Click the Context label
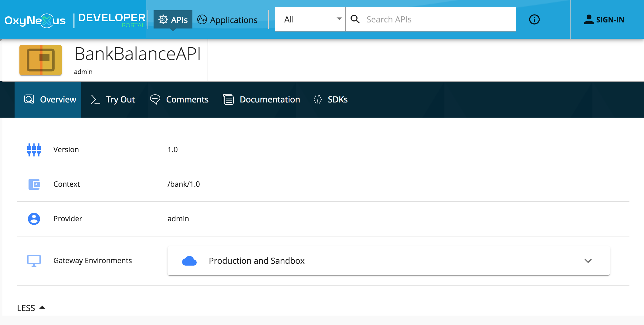 click(67, 184)
